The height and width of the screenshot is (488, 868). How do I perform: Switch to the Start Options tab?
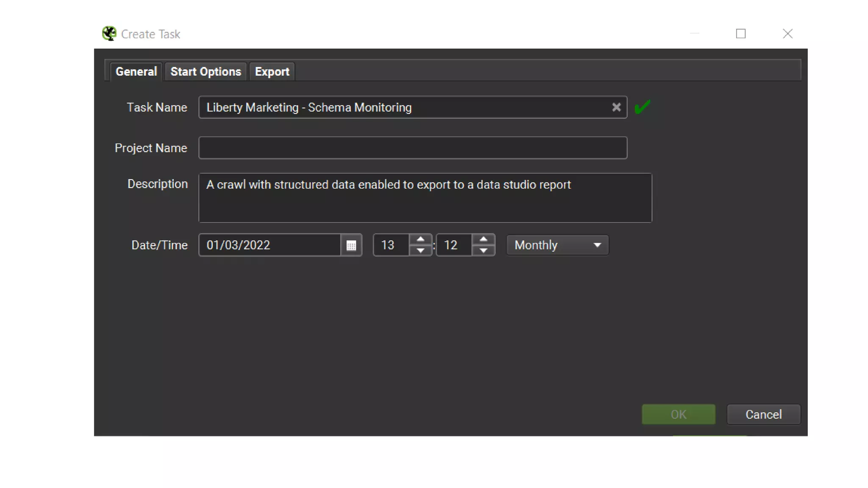click(206, 72)
